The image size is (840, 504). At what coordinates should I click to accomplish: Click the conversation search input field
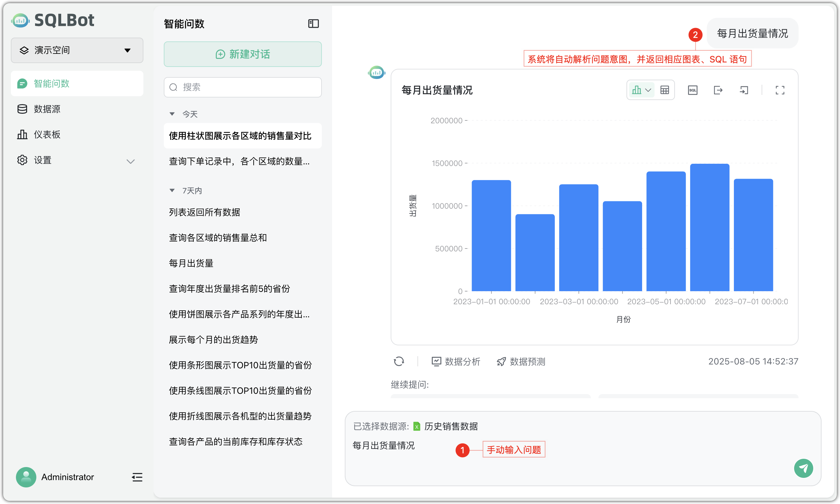[242, 87]
